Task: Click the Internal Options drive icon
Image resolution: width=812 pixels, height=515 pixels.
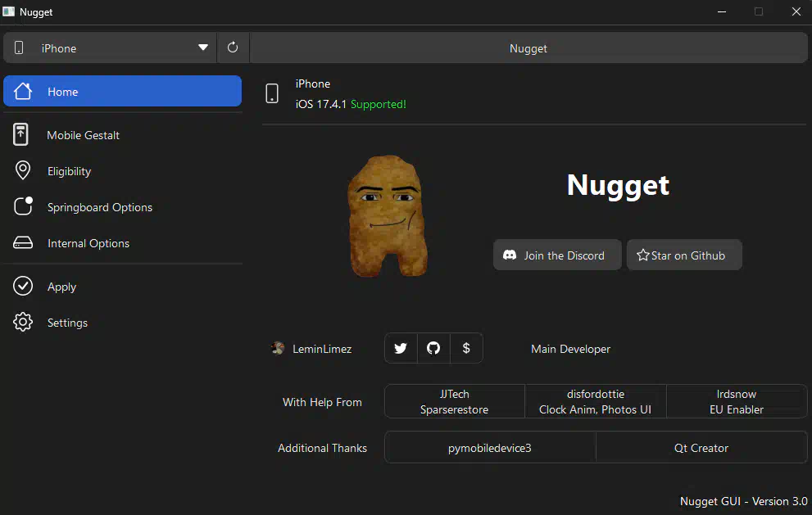Action: [23, 242]
